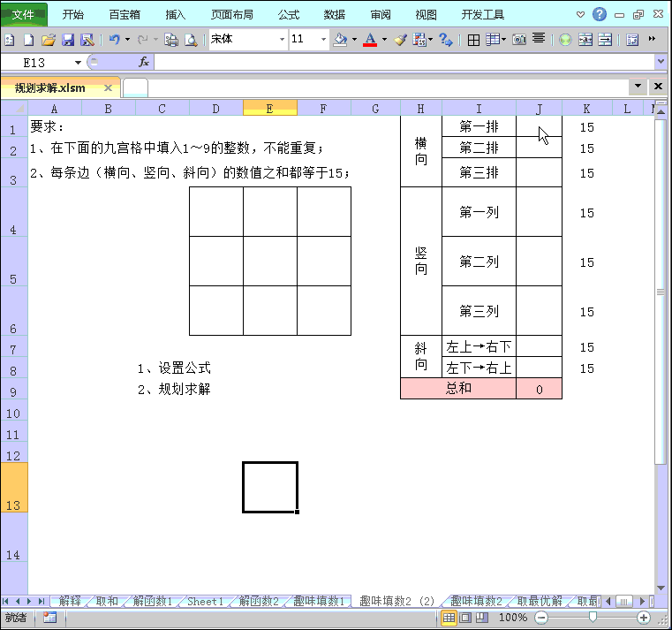Open the 公式 Formulas ribbon tab

[289, 15]
